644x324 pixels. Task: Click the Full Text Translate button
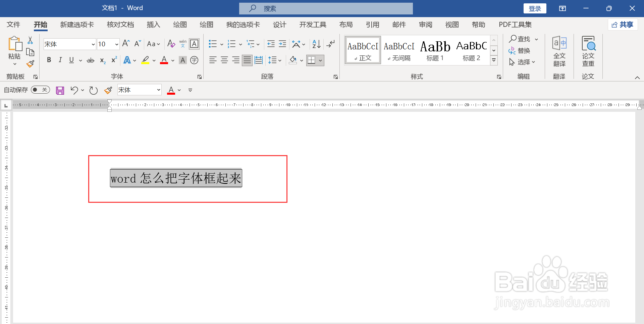(x=559, y=51)
